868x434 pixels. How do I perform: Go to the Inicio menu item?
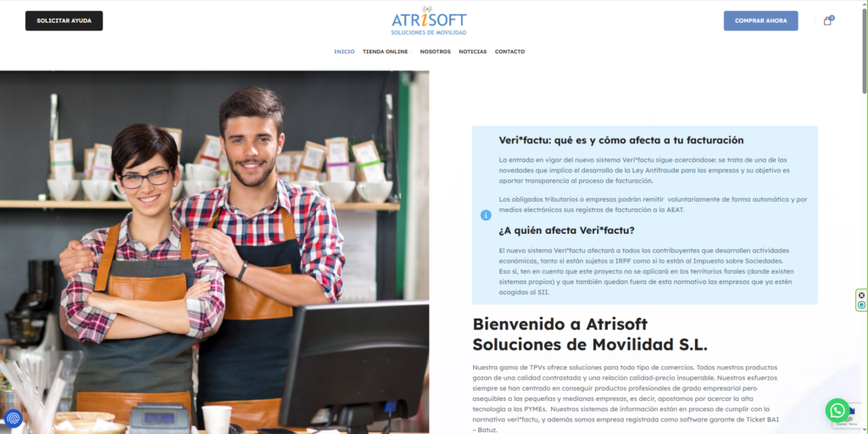[x=344, y=52]
